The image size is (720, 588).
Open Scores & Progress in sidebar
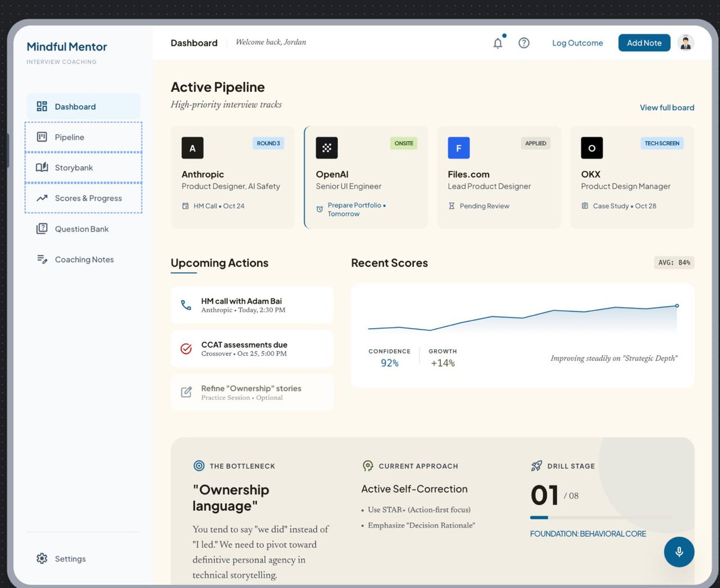[x=83, y=198]
